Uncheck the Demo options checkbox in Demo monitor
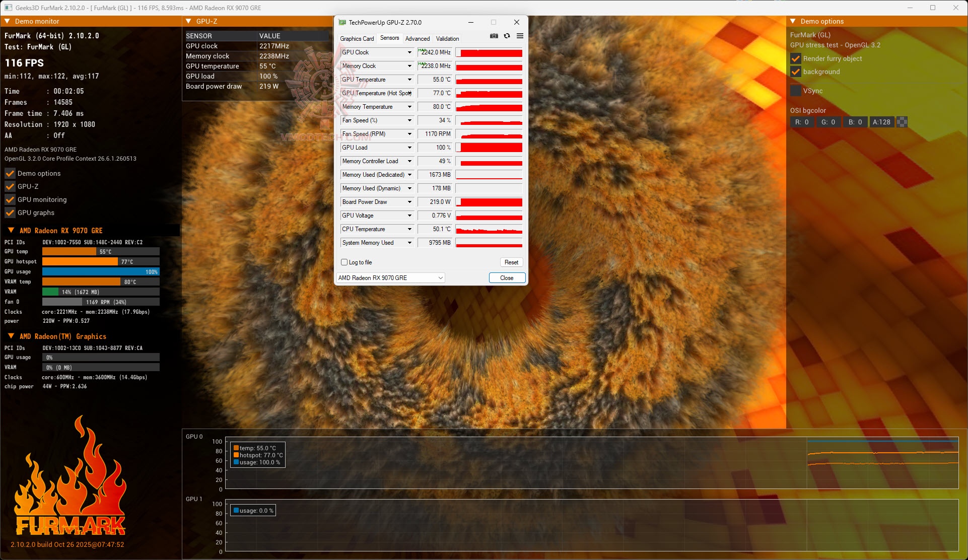 (10, 173)
